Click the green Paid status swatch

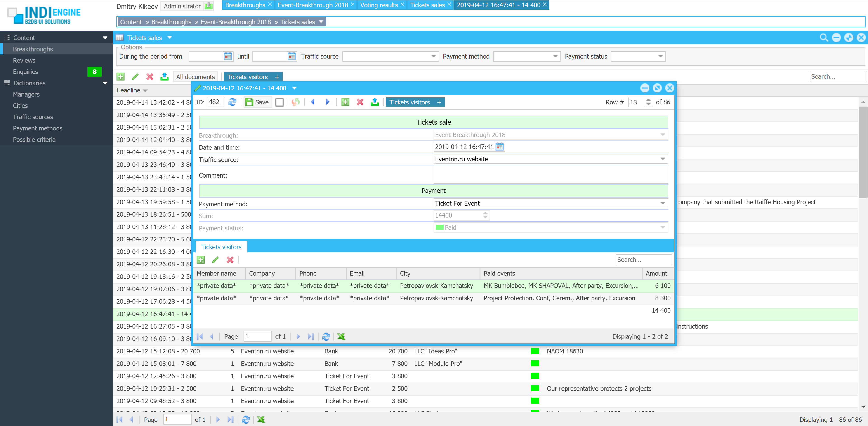(439, 227)
